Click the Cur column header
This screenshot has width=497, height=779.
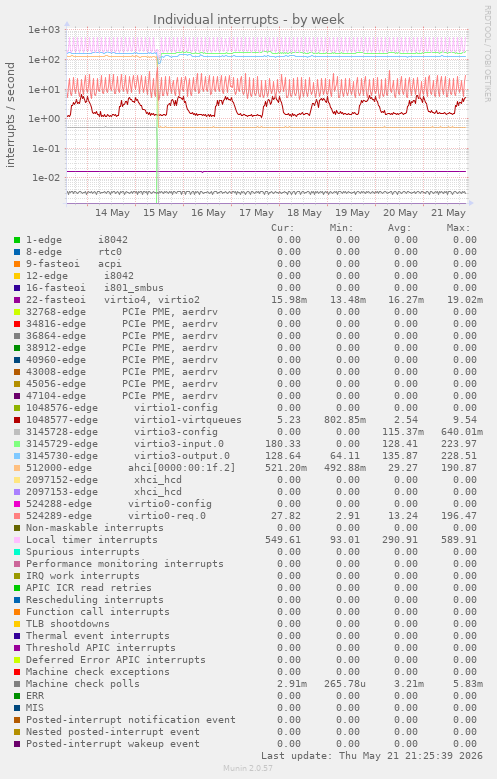pos(283,228)
